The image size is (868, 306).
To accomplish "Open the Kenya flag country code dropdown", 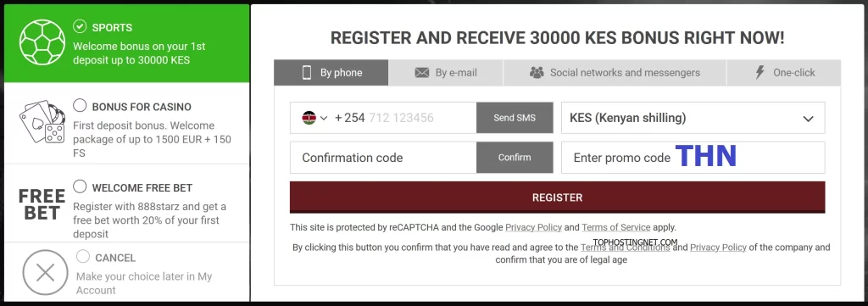I will click(x=315, y=118).
